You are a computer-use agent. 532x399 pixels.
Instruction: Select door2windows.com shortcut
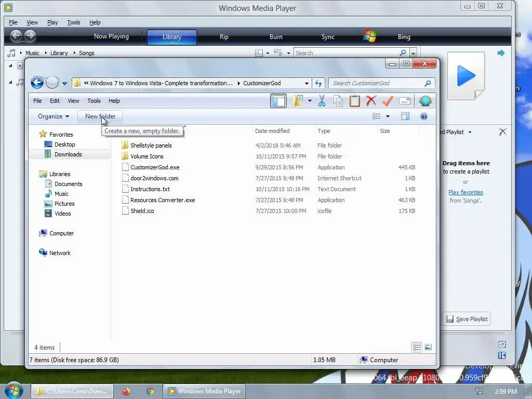154,178
